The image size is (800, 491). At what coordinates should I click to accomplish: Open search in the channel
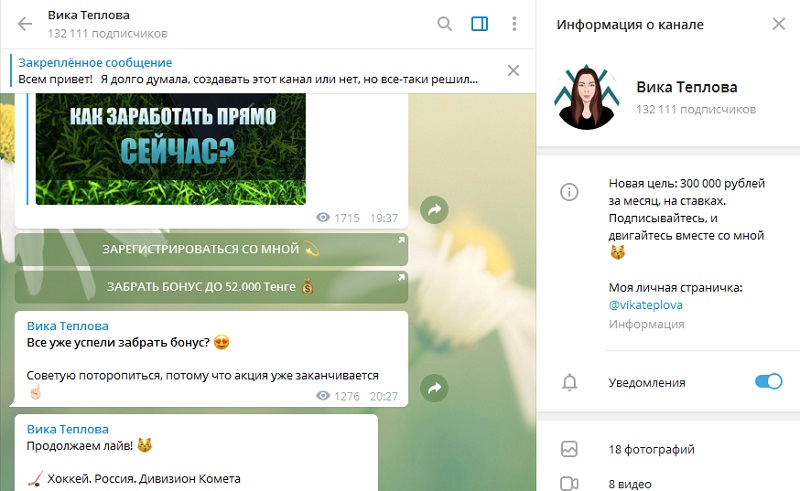[x=445, y=24]
